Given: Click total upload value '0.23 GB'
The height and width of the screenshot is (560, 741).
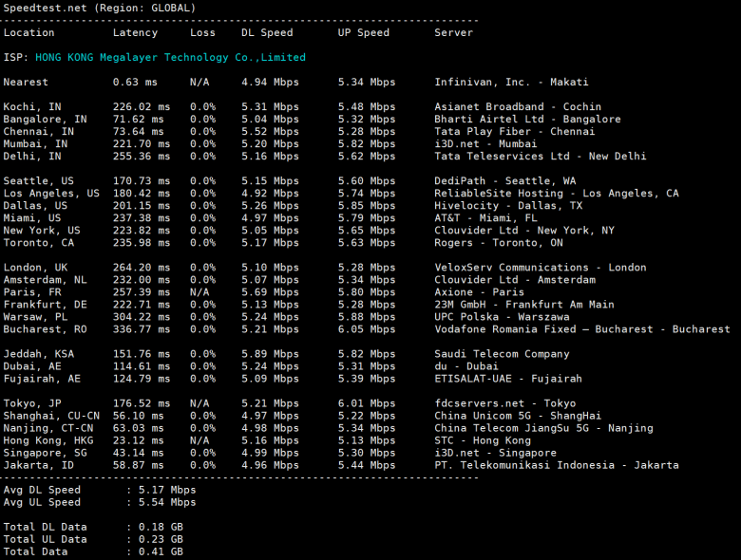Looking at the screenshot, I should (x=161, y=539).
